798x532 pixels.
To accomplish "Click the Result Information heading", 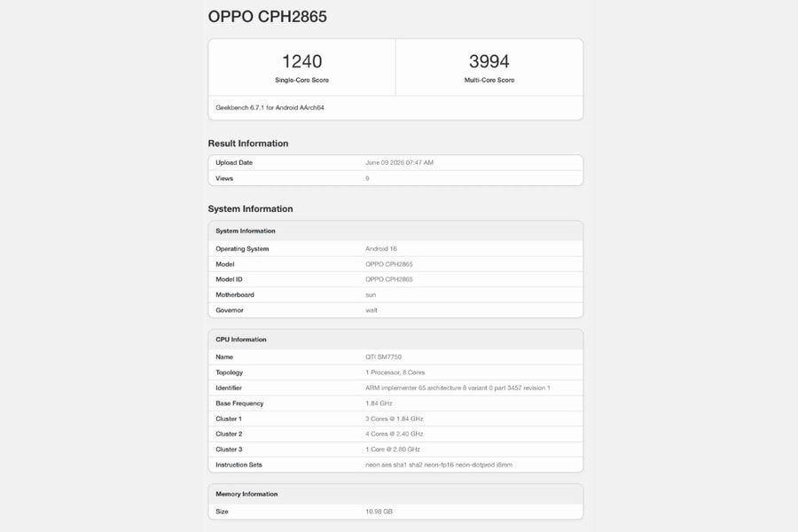I will point(248,144).
